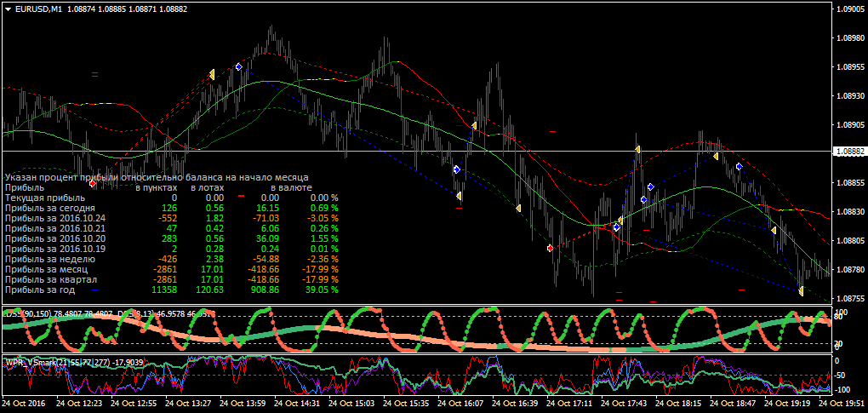This screenshot has width=868, height=413.
Task: Click the 1.08855 price scale label
Action: point(850,183)
